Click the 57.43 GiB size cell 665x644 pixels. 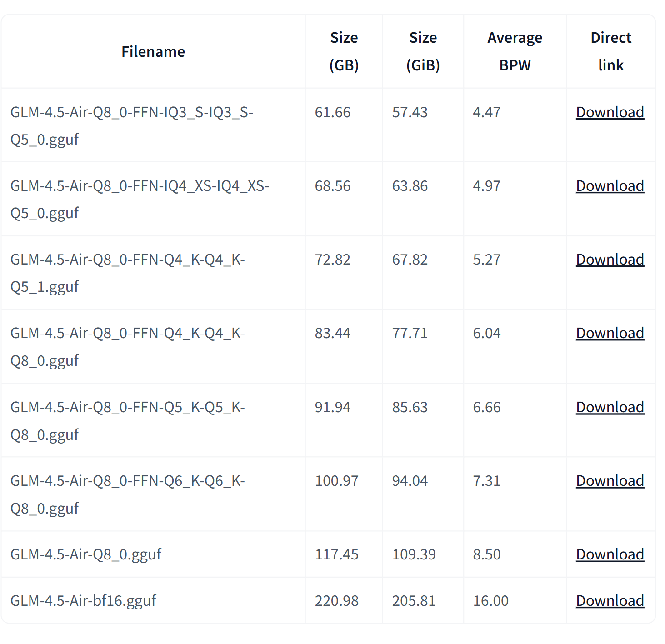(410, 112)
